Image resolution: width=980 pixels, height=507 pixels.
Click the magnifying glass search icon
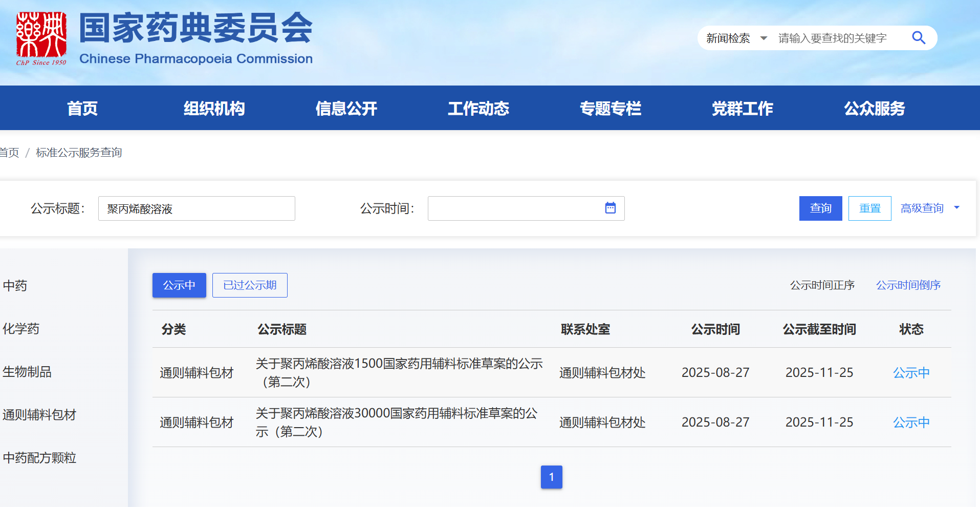pos(919,38)
